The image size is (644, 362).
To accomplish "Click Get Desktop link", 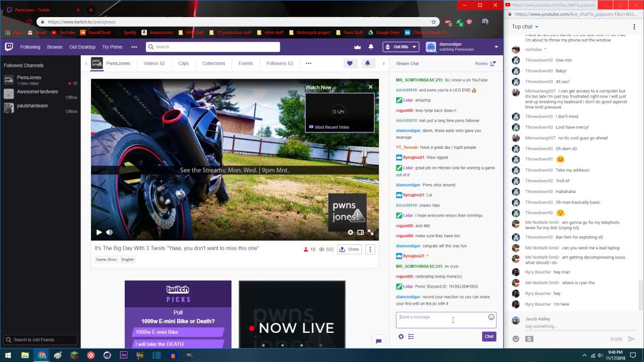I will click(x=82, y=47).
